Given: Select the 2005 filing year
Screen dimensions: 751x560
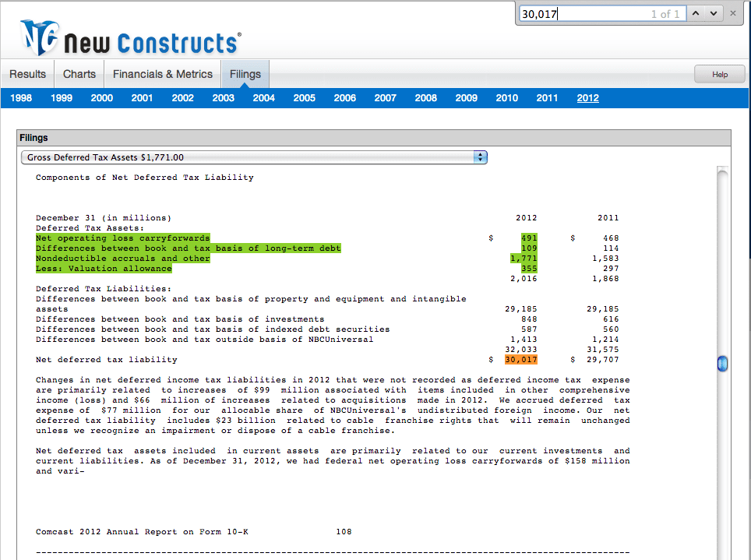Looking at the screenshot, I should (x=304, y=98).
